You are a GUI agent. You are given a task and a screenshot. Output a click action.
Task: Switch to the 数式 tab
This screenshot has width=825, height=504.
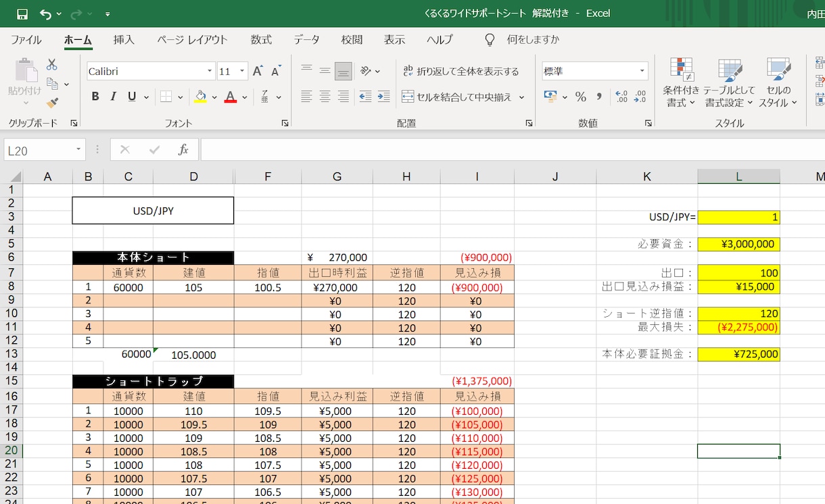pyautogui.click(x=261, y=40)
